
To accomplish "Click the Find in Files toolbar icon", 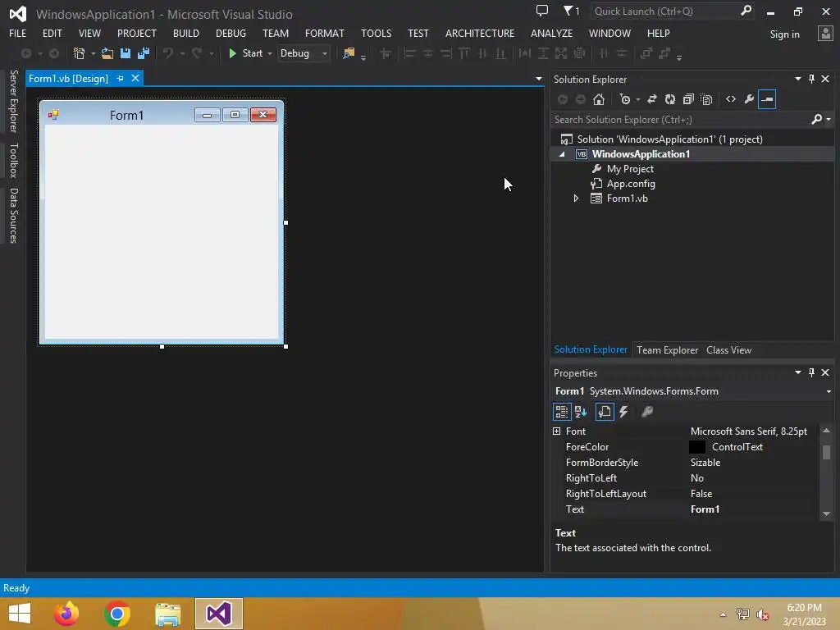I will point(349,53).
